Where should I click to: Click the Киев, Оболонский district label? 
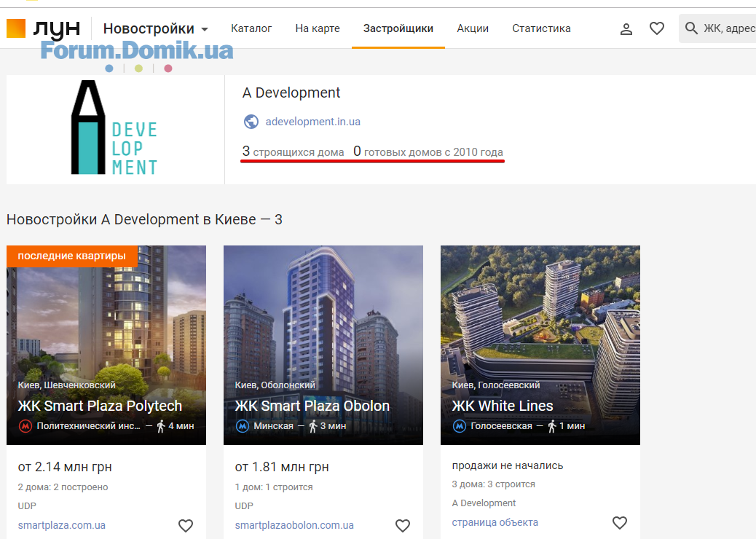[275, 385]
